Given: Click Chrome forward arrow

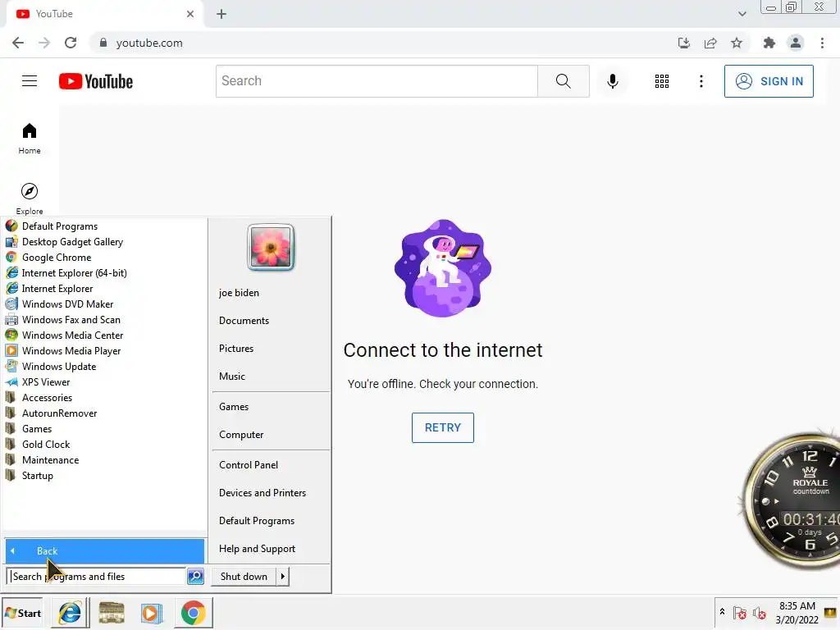Looking at the screenshot, I should click(44, 43).
